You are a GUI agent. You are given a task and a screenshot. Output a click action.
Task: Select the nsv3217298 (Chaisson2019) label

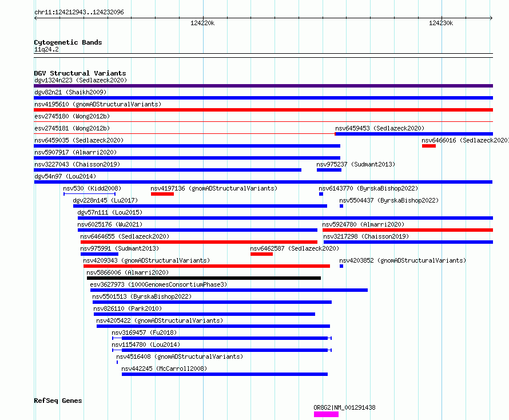(366, 236)
